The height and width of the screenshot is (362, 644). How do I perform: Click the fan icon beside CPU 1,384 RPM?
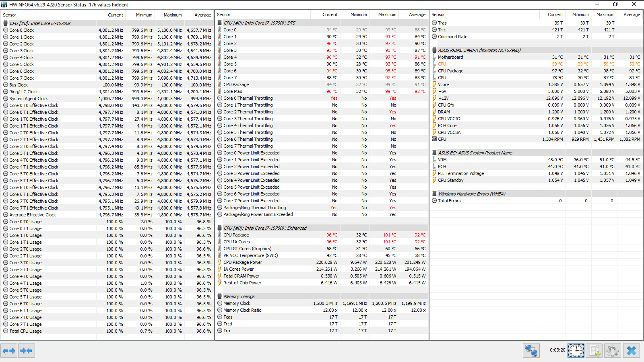click(434, 139)
